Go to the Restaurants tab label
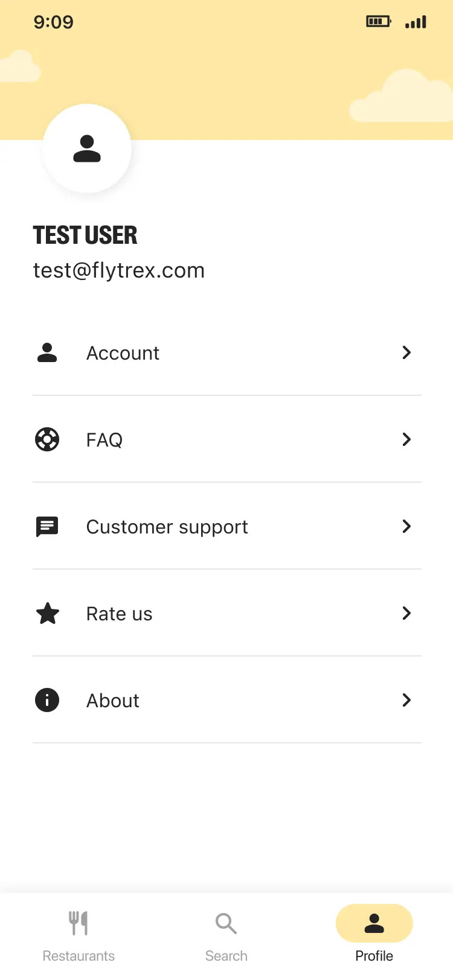The height and width of the screenshot is (980, 453). tap(79, 956)
